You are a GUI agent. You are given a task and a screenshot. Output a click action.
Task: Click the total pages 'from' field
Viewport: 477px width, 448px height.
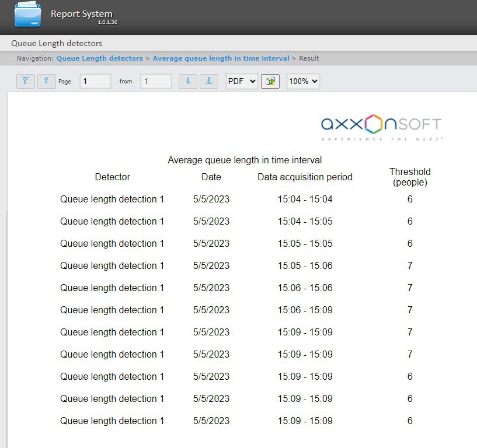156,82
